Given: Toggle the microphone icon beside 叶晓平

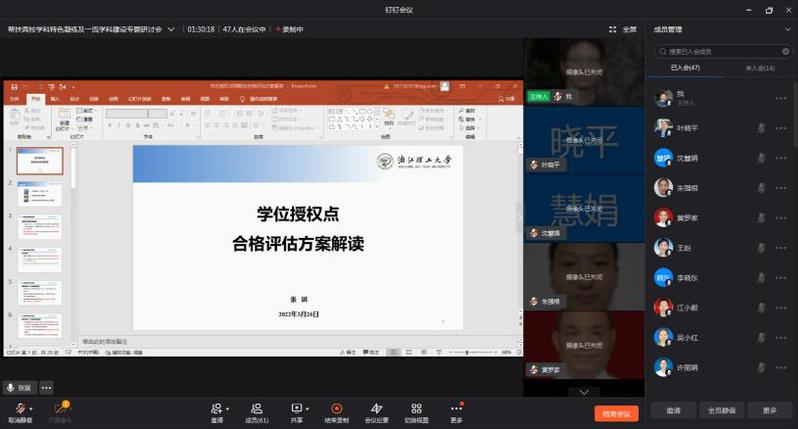Looking at the screenshot, I should point(761,128).
